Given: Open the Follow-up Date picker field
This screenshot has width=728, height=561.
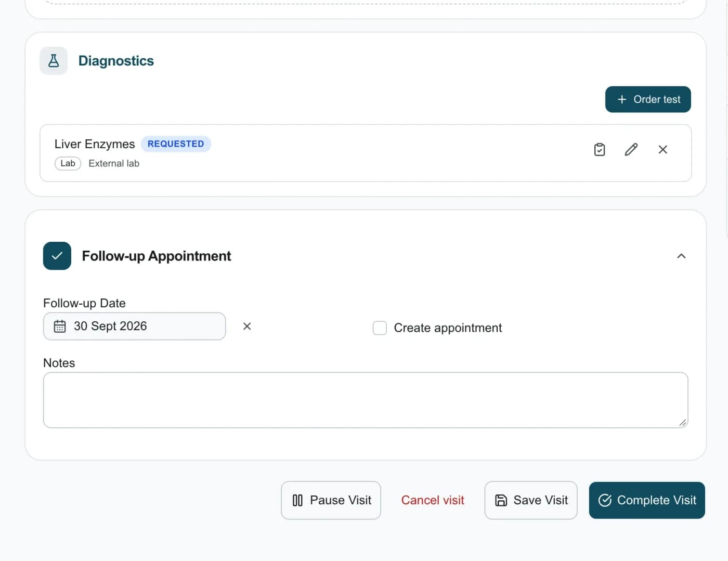Looking at the screenshot, I should click(x=134, y=327).
